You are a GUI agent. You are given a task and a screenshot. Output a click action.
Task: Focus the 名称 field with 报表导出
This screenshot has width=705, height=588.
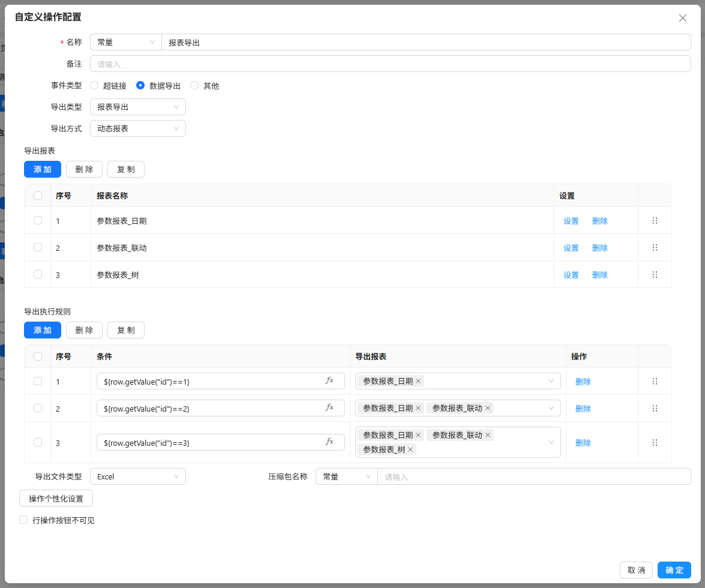click(426, 42)
